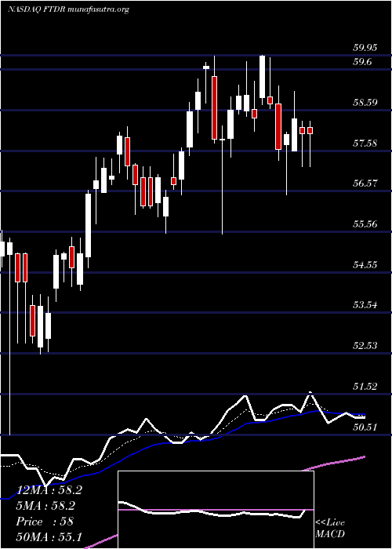Viewport: 392px width, 549px height.
Task: Click the 50.51 price axis label
Action: (x=365, y=427)
